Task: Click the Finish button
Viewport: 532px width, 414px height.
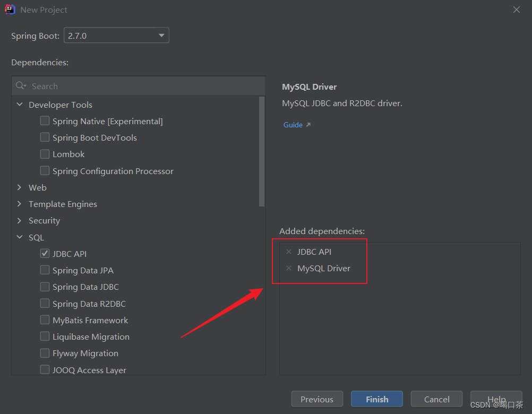Action: click(377, 399)
